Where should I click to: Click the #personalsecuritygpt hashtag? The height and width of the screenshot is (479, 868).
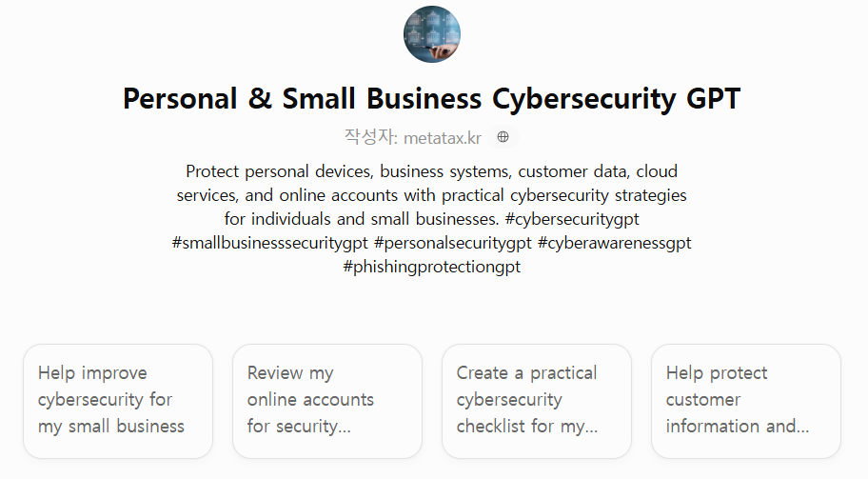click(x=453, y=243)
